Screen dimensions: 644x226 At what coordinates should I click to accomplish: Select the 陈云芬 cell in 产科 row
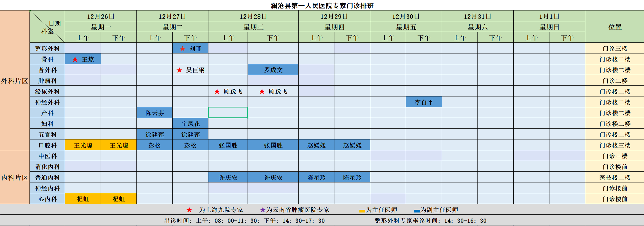coord(154,113)
